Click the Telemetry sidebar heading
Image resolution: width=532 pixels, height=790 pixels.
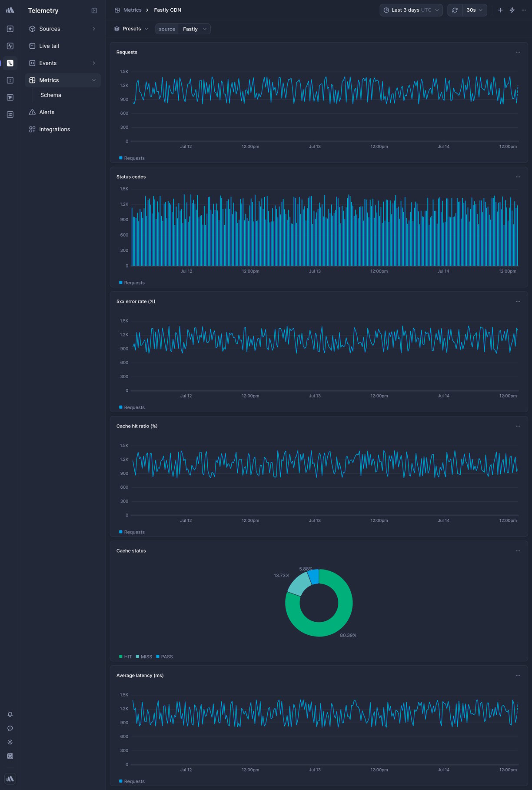click(43, 10)
